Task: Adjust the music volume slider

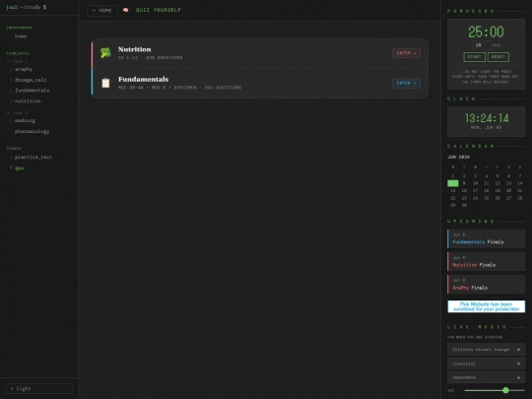Action: coord(495,390)
